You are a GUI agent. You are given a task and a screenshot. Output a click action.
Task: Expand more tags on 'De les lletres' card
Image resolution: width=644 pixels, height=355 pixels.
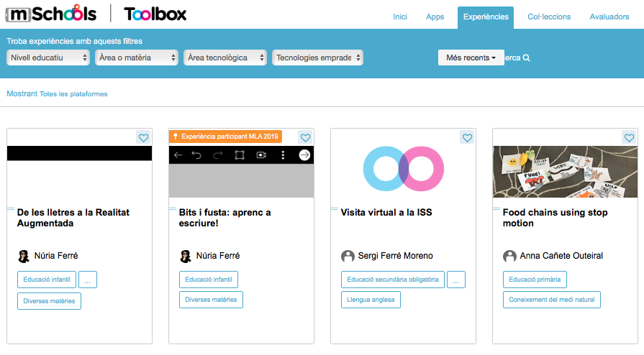click(88, 280)
